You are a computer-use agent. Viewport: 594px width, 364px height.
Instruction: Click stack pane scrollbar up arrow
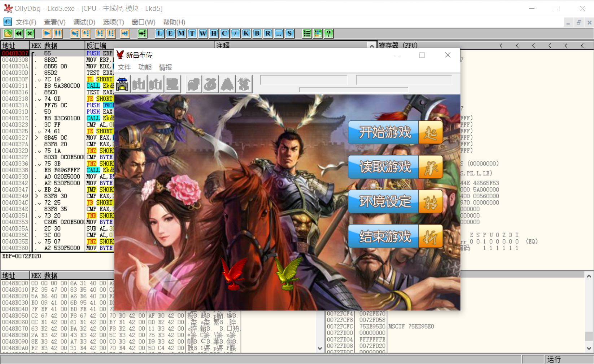click(589, 276)
